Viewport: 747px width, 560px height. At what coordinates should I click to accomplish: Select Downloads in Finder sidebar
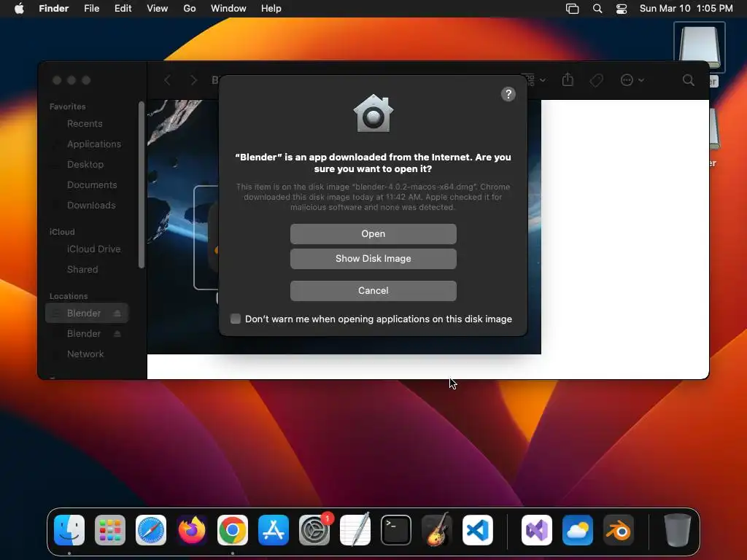pos(91,205)
